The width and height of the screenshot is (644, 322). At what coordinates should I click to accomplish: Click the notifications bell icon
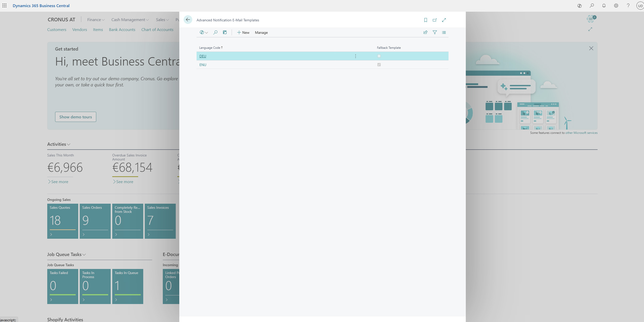pyautogui.click(x=604, y=5)
